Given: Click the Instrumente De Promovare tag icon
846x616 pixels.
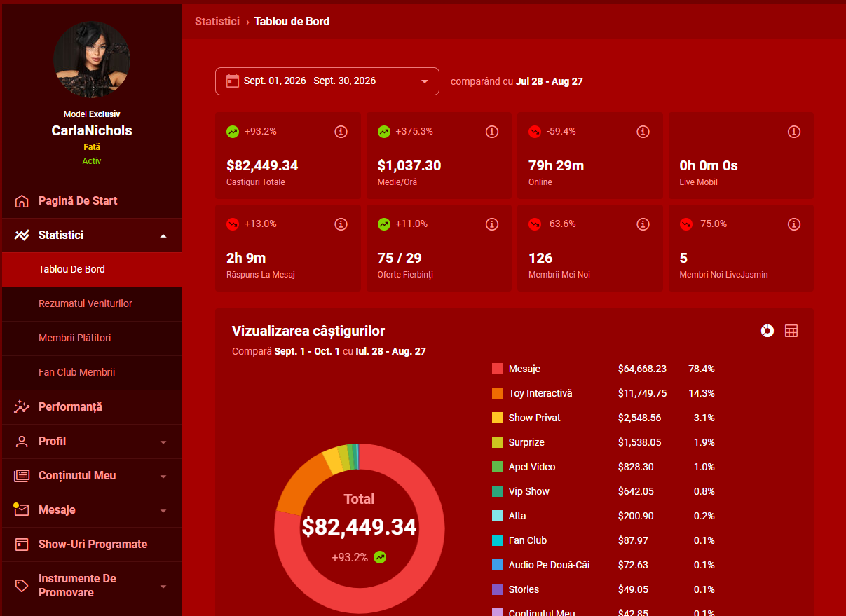Looking at the screenshot, I should pos(22,585).
